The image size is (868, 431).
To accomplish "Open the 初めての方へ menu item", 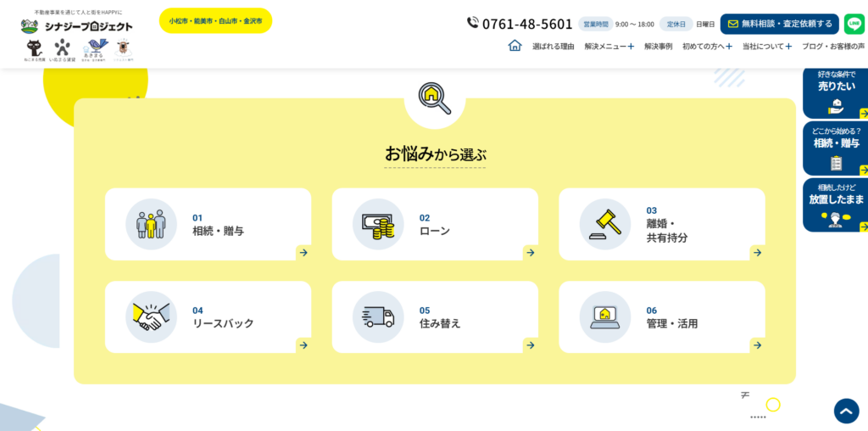I will pos(703,47).
